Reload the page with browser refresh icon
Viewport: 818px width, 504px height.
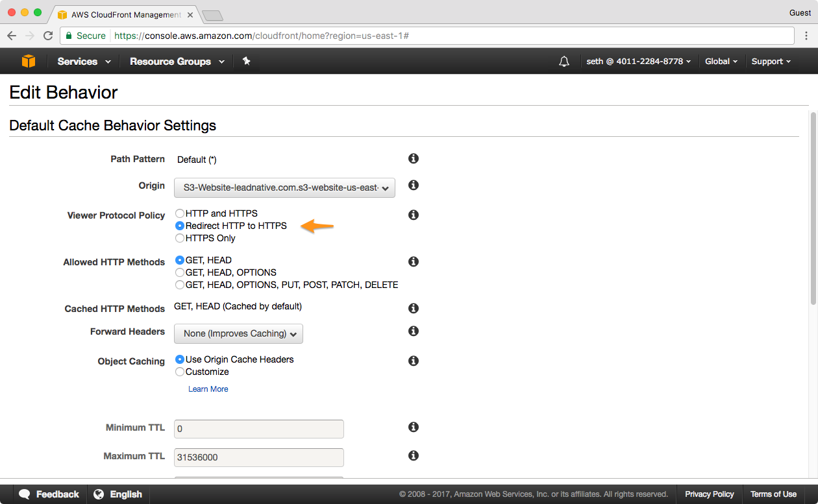tap(48, 36)
